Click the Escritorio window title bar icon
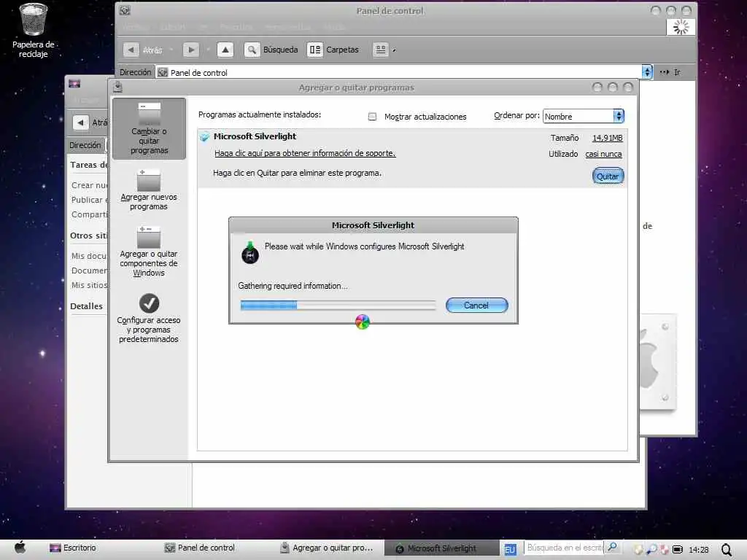The width and height of the screenshot is (747, 560). pos(74,84)
